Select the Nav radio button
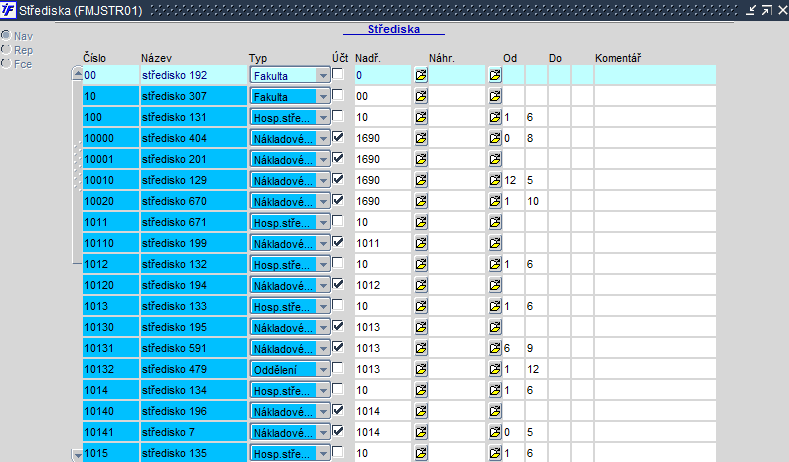Image resolution: width=789 pixels, height=462 pixels. click(6, 35)
